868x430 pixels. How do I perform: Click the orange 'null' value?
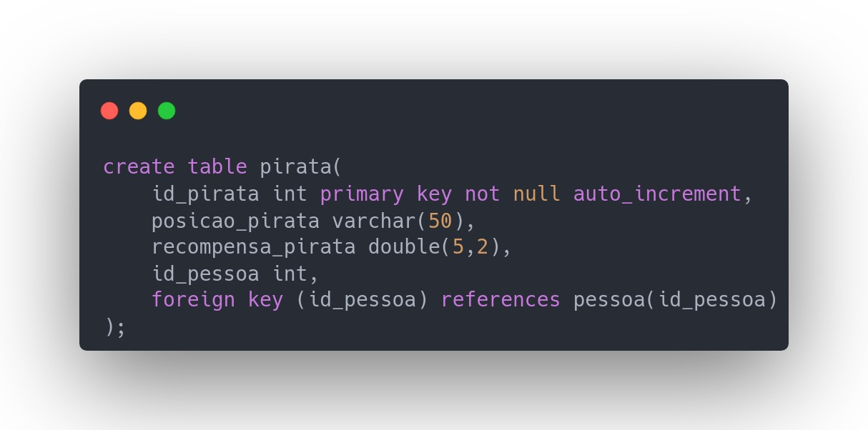coord(537,194)
